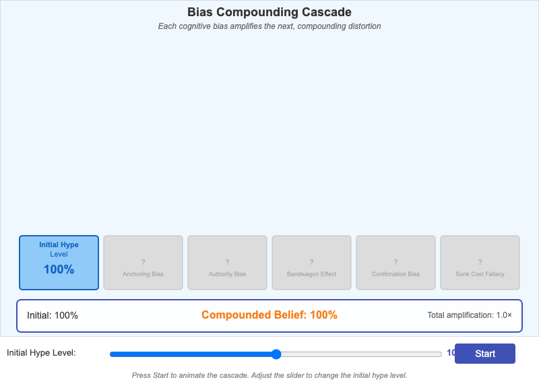Click the Compounded Belief: 100% label
This screenshot has width=539, height=392.
269,315
